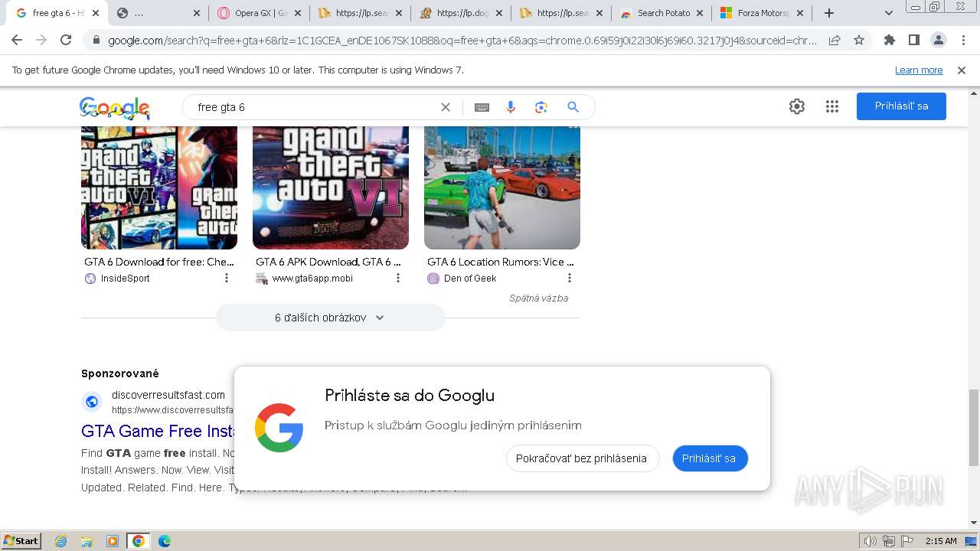Open the Extensions puzzle icon

click(x=890, y=41)
